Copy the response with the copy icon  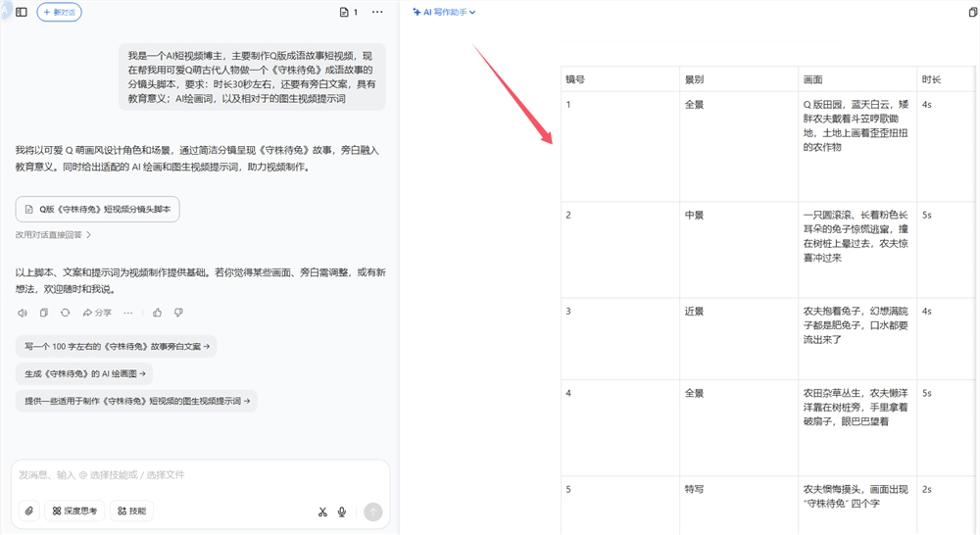pos(43,313)
